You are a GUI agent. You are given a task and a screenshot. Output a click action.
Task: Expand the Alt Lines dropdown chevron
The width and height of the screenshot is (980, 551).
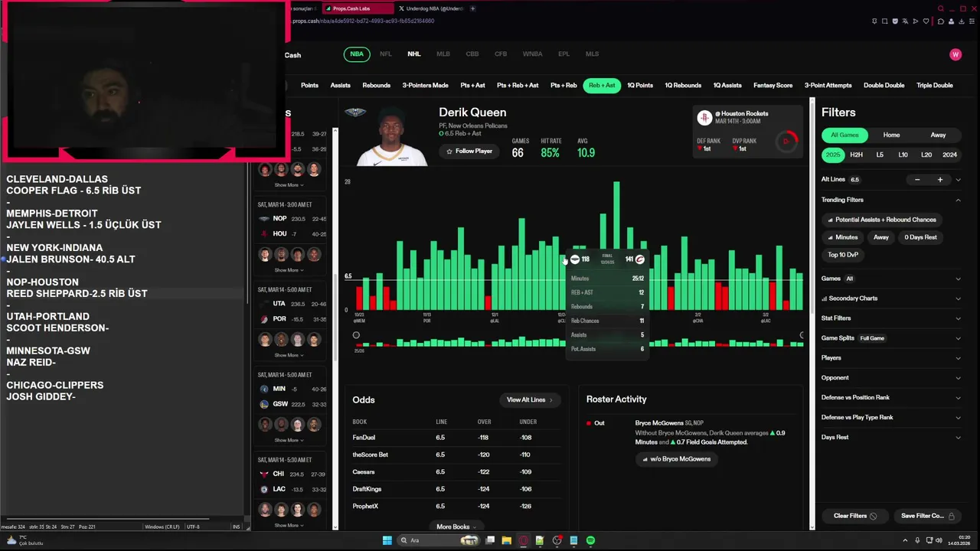pyautogui.click(x=958, y=180)
